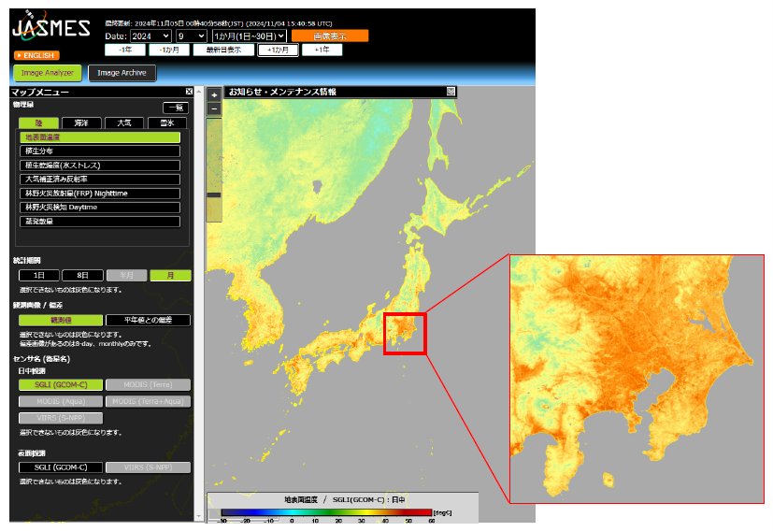Click the map zoom slider handle
773x532 pixels.
[x=214, y=194]
